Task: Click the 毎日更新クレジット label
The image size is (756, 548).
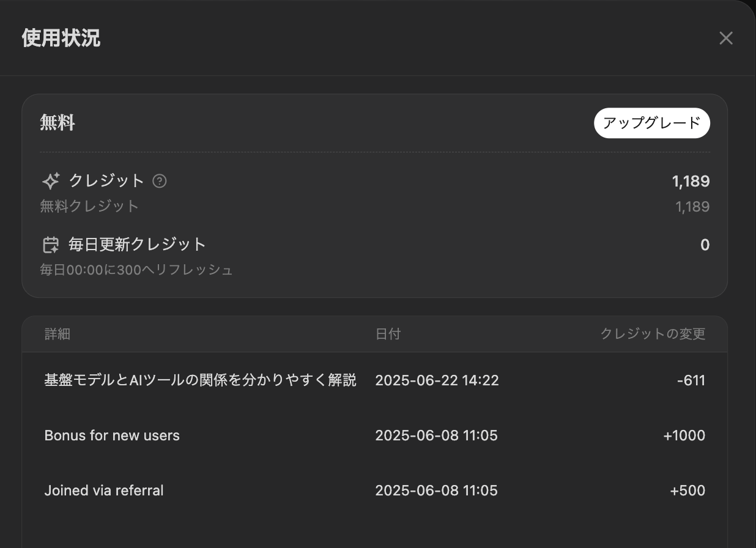Action: [138, 245]
